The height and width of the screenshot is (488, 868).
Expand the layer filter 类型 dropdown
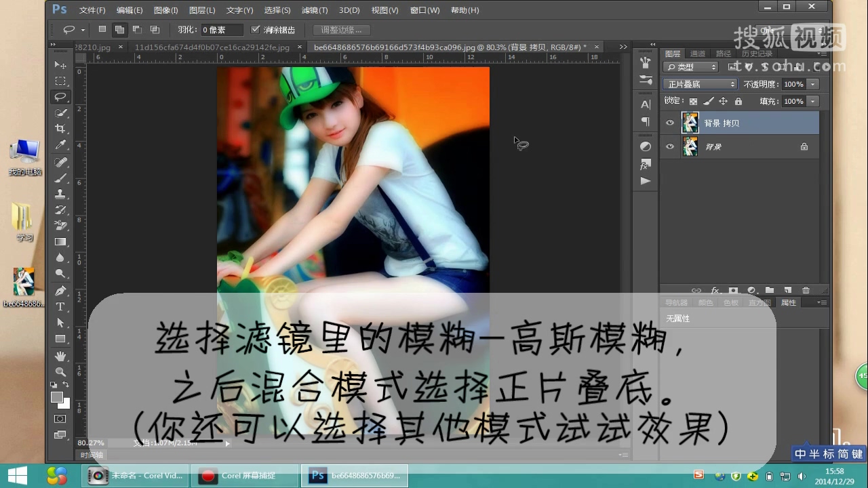click(x=690, y=66)
